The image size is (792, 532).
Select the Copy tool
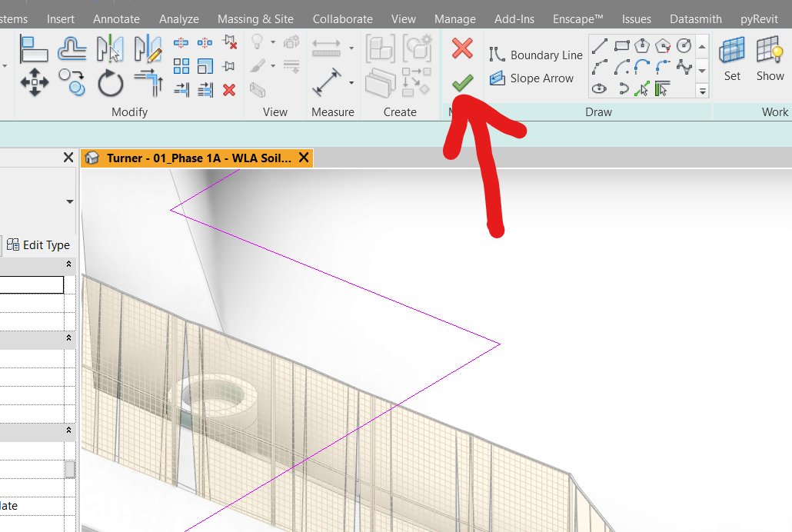click(x=72, y=82)
